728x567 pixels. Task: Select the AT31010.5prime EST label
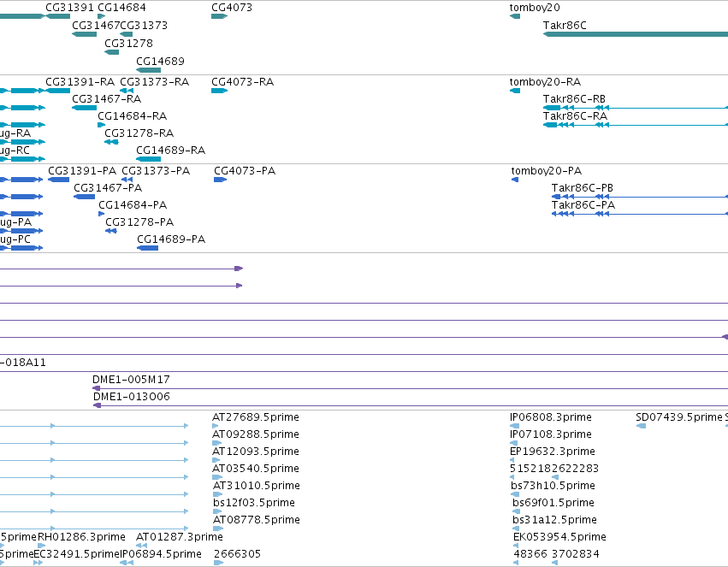257,486
